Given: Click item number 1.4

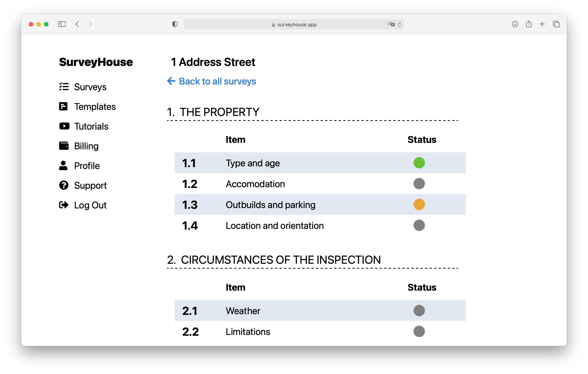Looking at the screenshot, I should click(x=190, y=225).
